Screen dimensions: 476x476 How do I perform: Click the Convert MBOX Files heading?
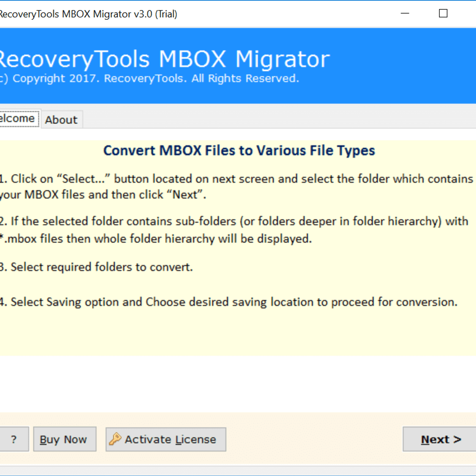pyautogui.click(x=239, y=151)
